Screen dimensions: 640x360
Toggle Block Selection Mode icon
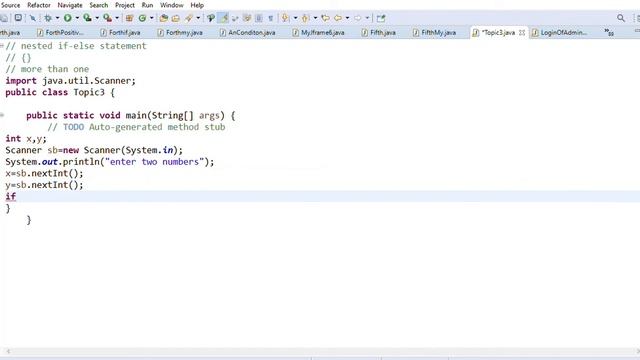pyautogui.click(x=259, y=18)
